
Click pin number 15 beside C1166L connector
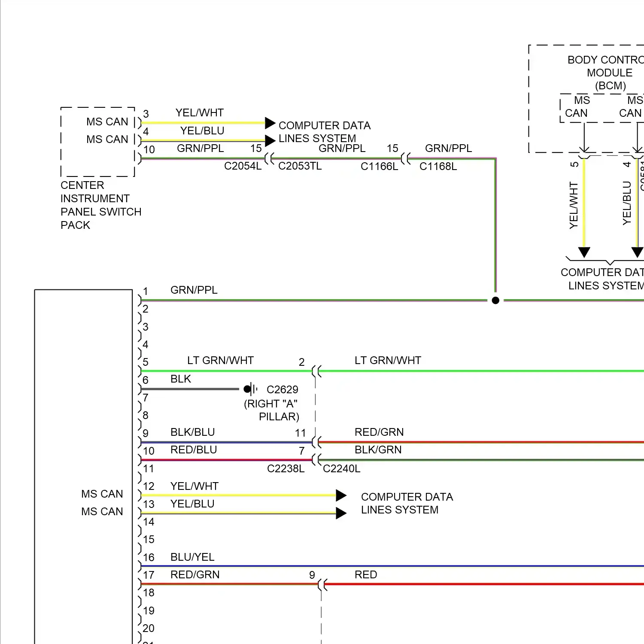click(392, 149)
